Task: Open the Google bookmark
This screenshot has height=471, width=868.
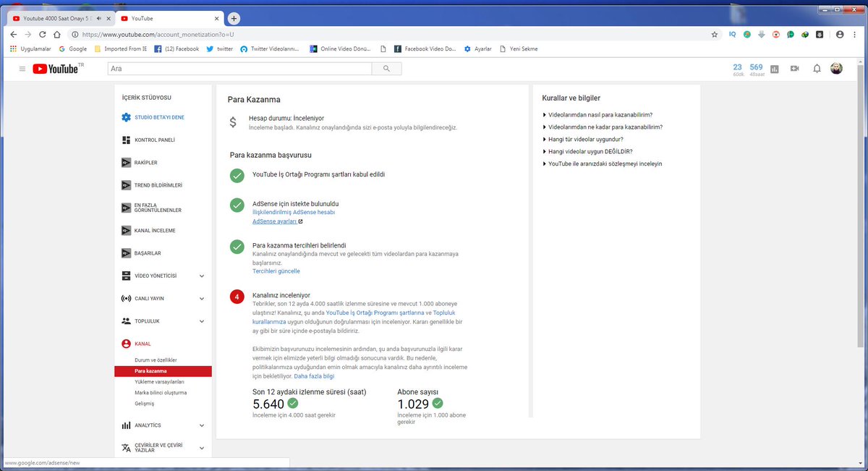Action: point(72,49)
